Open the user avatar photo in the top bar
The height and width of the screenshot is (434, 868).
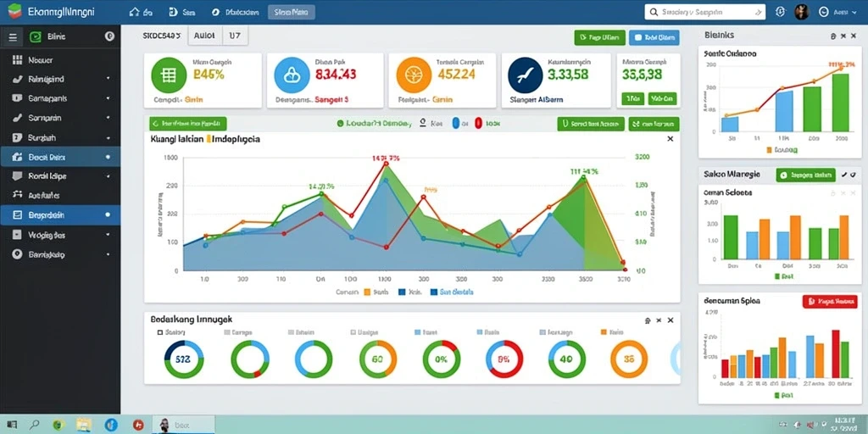[802, 12]
